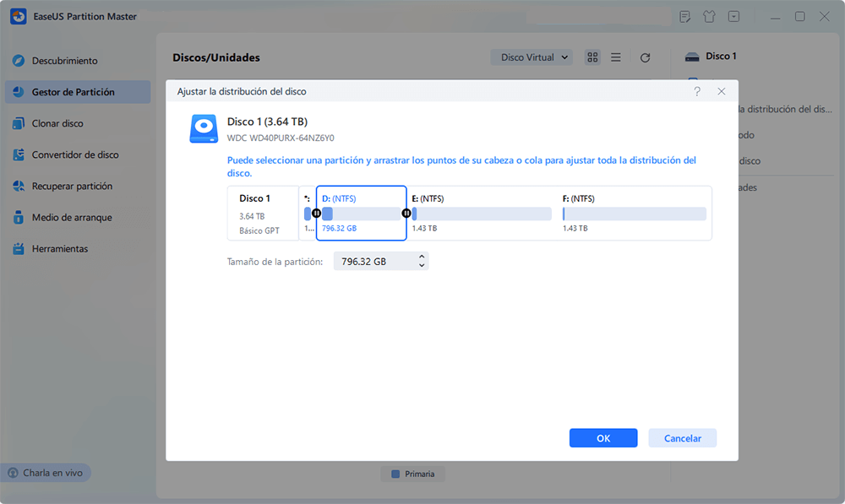Image resolution: width=845 pixels, height=504 pixels.
Task: Increase partition size with up stepper arrow
Action: [x=423, y=257]
